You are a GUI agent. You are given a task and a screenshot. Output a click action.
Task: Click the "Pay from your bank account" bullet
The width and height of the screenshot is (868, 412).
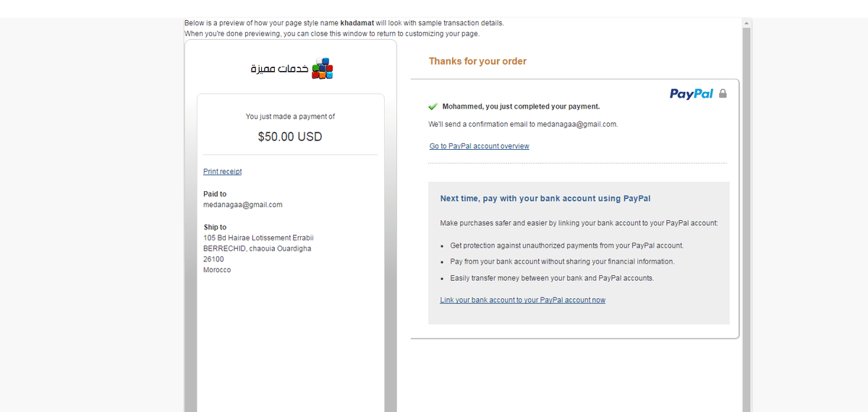coord(562,261)
